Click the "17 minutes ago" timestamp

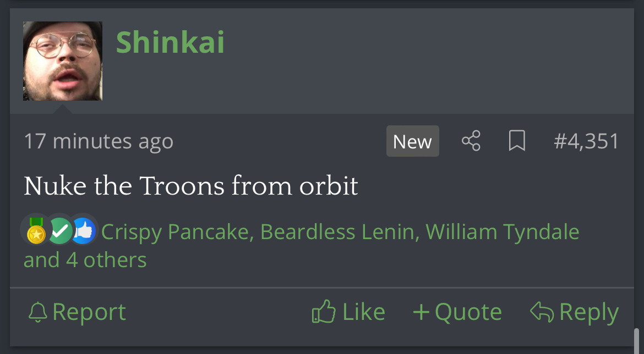[x=99, y=141]
